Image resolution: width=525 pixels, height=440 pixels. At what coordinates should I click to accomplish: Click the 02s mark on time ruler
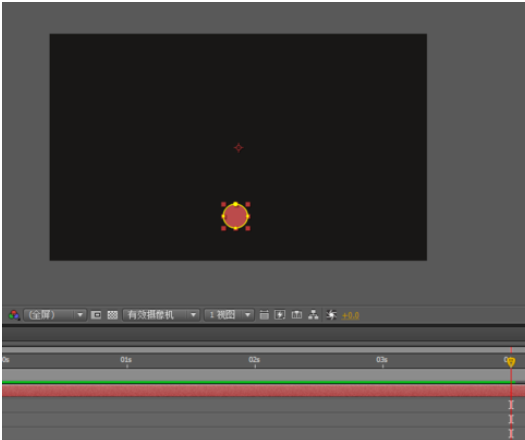[x=254, y=360]
